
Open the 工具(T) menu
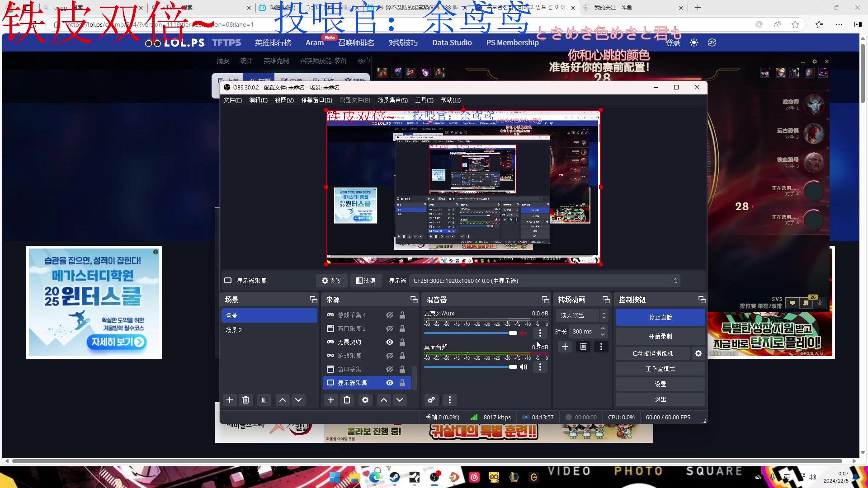coord(424,100)
